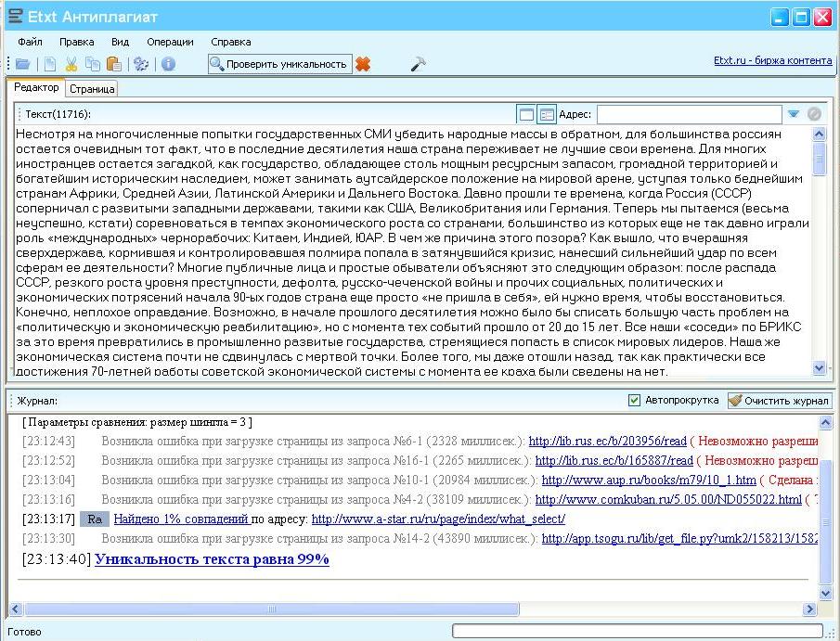Viewport: 840px width, 641px height.
Task: Click the copy icon in toolbar
Action: click(x=92, y=64)
